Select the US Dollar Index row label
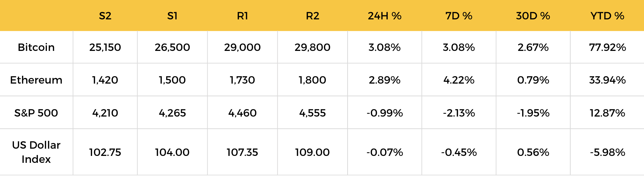The height and width of the screenshot is (177, 644). (36, 152)
